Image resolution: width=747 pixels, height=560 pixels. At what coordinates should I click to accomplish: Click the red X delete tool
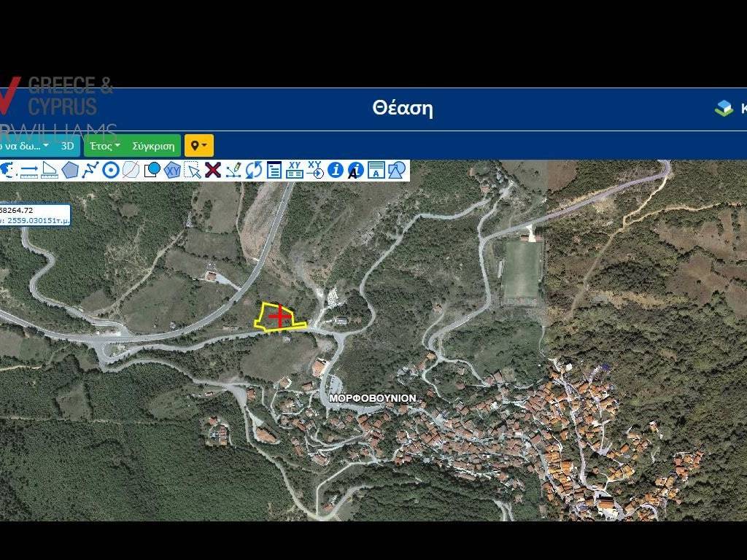point(213,171)
